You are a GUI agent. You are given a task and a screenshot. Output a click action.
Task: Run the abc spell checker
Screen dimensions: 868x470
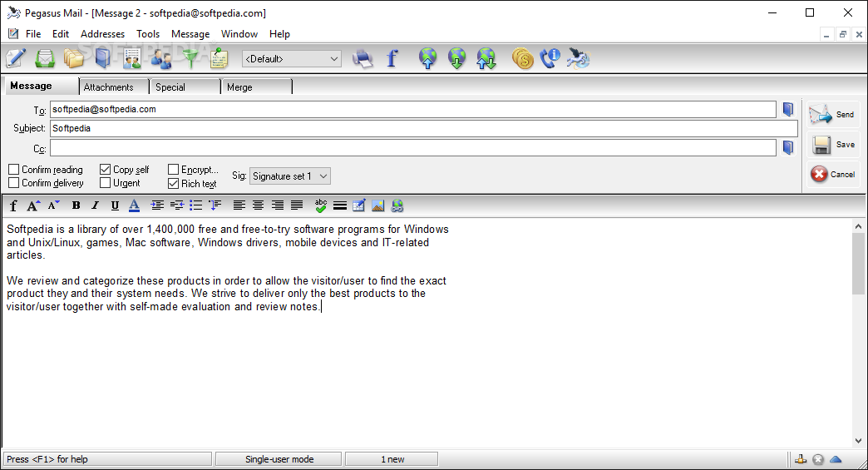[x=321, y=206]
